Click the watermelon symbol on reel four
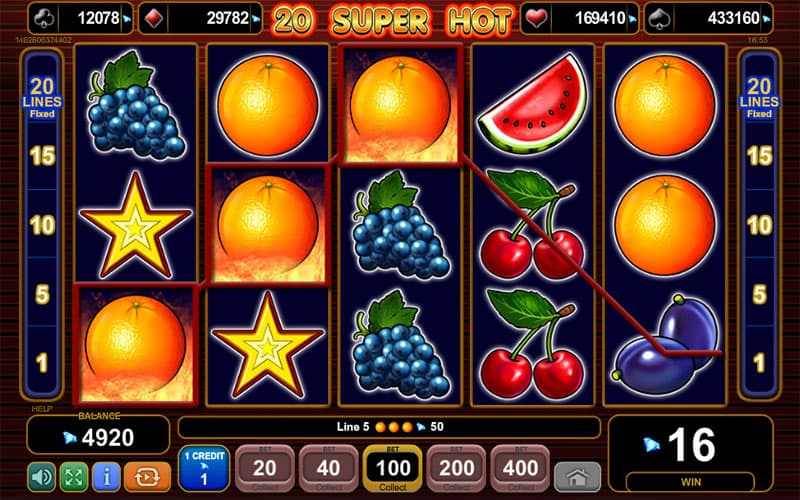The image size is (800, 500). pos(533,103)
